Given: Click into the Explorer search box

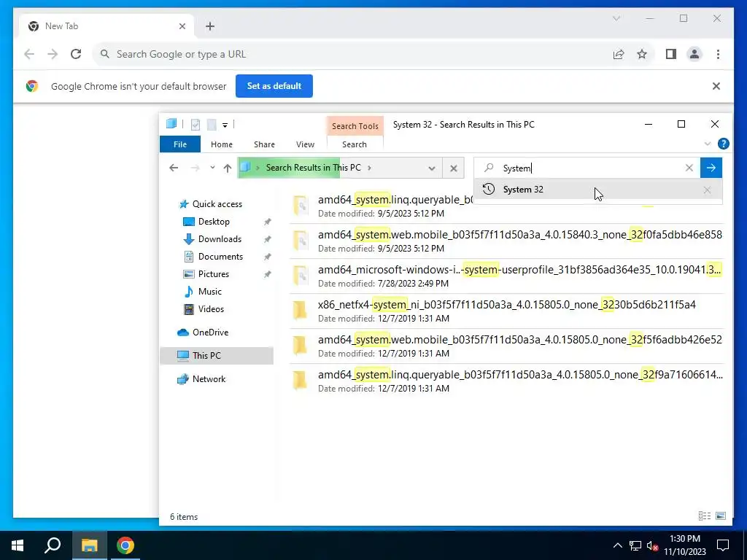Looking at the screenshot, I should (586, 168).
